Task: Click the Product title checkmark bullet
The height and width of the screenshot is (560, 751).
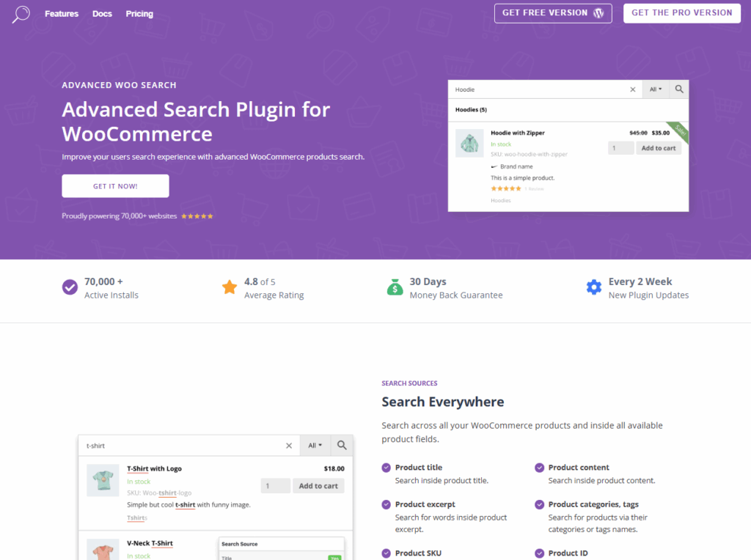Action: click(x=387, y=467)
